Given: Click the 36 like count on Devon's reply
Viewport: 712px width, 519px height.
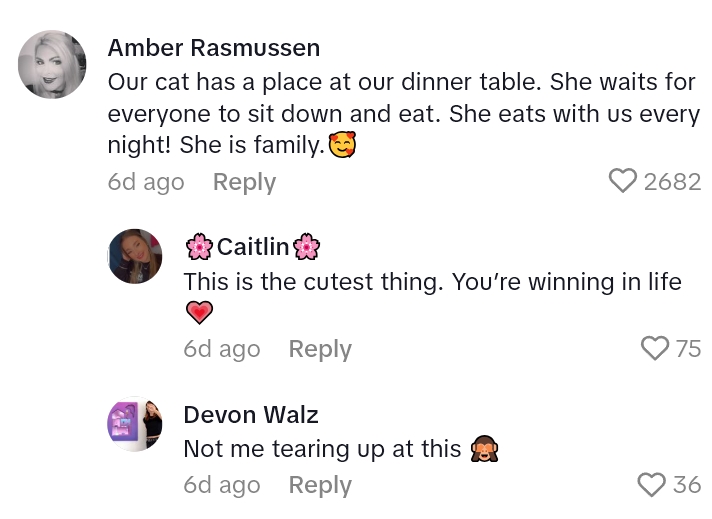Looking at the screenshot, I should click(x=686, y=485).
